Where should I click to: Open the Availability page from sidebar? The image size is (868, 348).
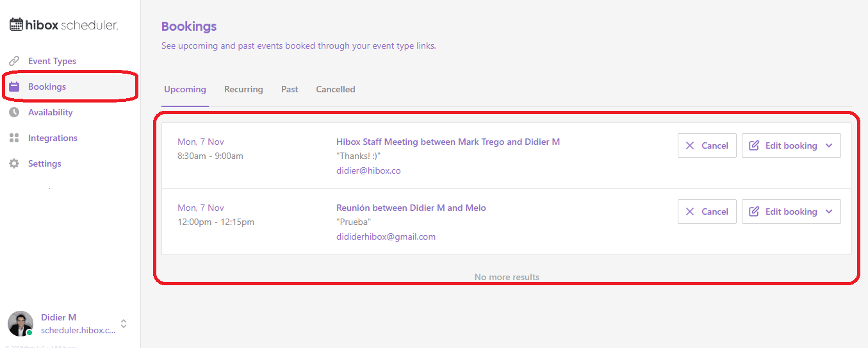click(50, 112)
